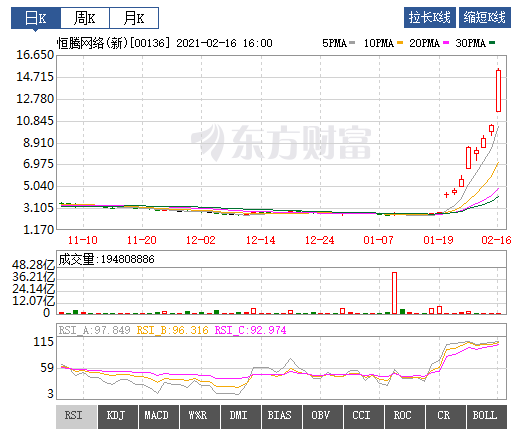Image resolution: width=517 pixels, height=439 pixels.
Task: Click the 59 RSI axis label
Action: tap(47, 368)
